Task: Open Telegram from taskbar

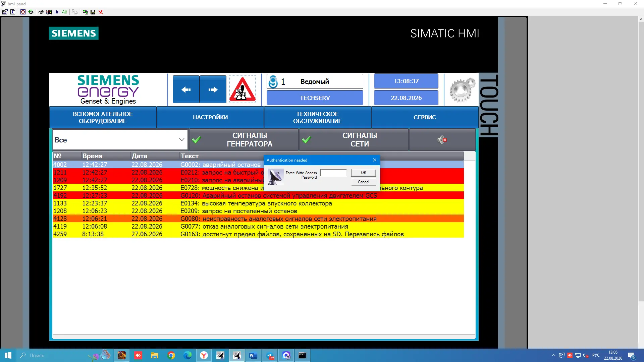Action: point(270,355)
